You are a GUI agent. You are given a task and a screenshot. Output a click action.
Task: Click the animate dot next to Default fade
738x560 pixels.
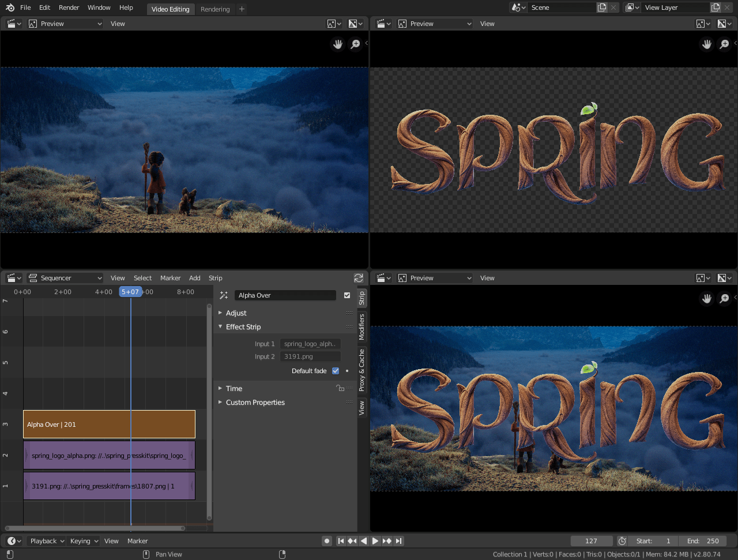tap(347, 371)
